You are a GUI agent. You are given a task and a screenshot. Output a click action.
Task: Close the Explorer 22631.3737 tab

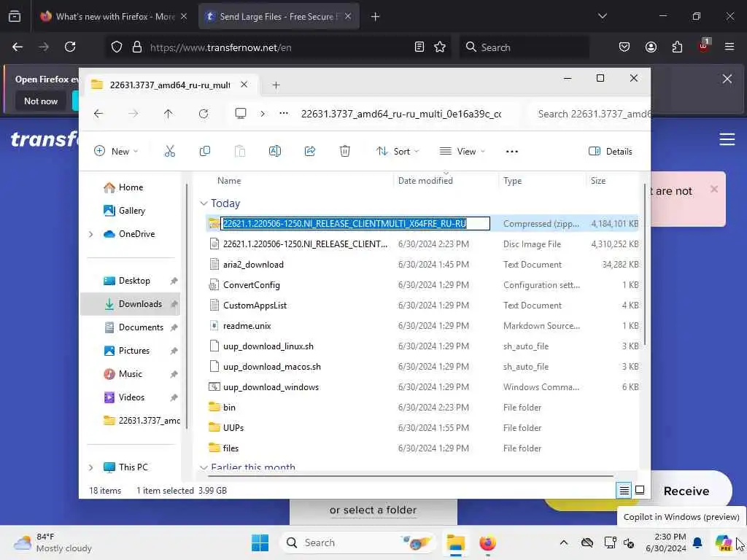coord(244,85)
